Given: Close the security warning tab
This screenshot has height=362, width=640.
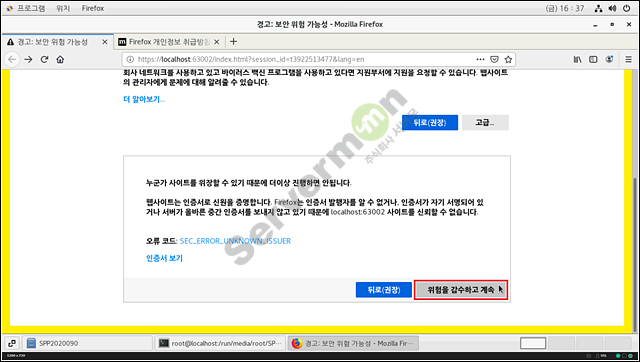Looking at the screenshot, I should pyautogui.click(x=104, y=42).
